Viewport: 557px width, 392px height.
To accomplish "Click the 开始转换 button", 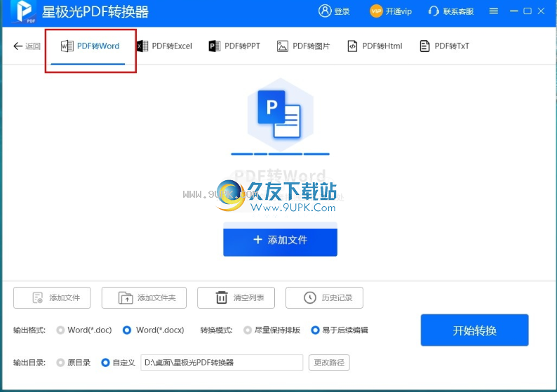I will [x=475, y=330].
